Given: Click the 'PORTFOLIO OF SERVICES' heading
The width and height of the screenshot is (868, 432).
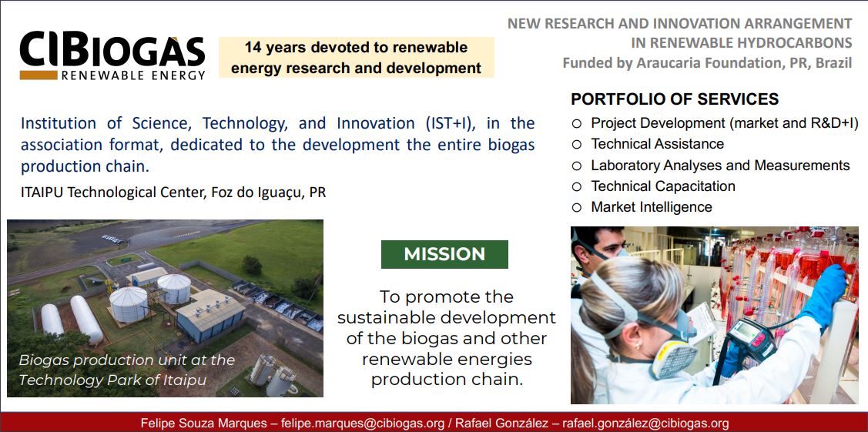Looking at the screenshot, I should 675,99.
